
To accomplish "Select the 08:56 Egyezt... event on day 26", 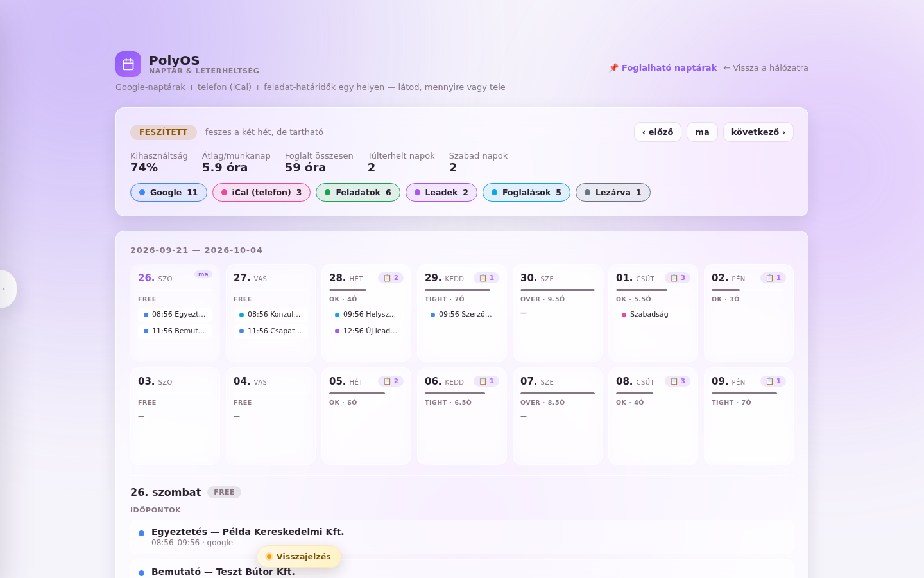I will point(175,315).
